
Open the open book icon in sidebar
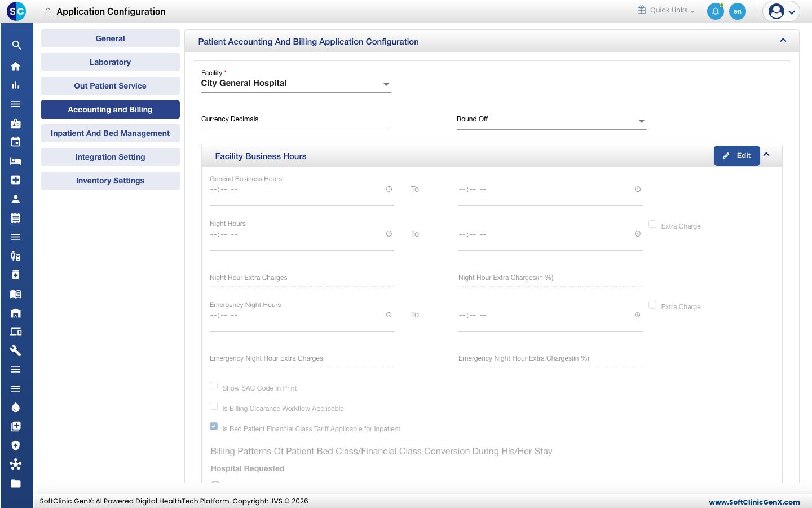[16, 294]
